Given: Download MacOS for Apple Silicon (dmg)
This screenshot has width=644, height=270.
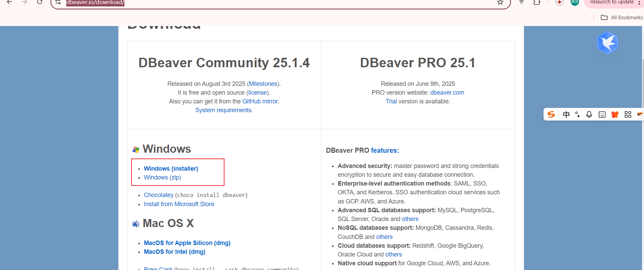Looking at the screenshot, I should click(x=187, y=243).
